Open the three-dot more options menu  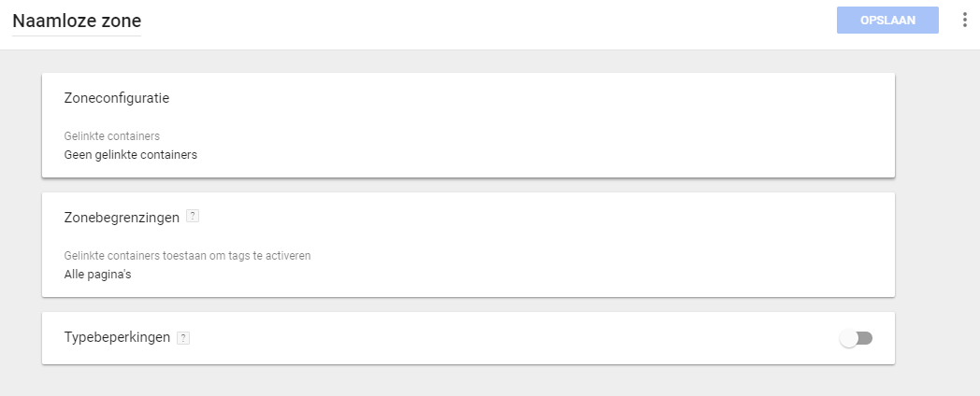click(x=964, y=20)
